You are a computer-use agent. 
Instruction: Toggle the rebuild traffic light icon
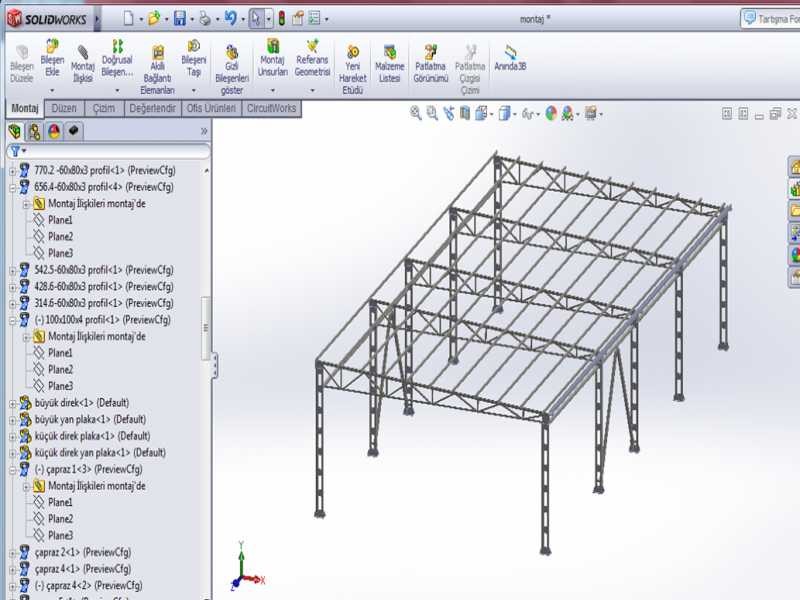point(281,18)
